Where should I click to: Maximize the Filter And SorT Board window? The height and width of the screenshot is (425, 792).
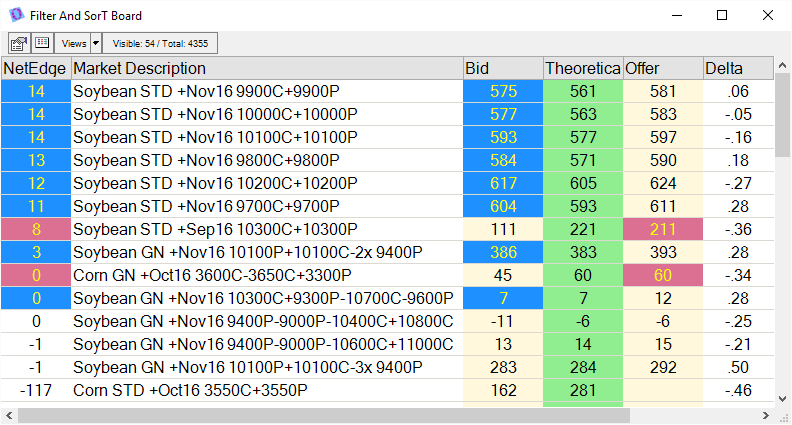tap(722, 16)
